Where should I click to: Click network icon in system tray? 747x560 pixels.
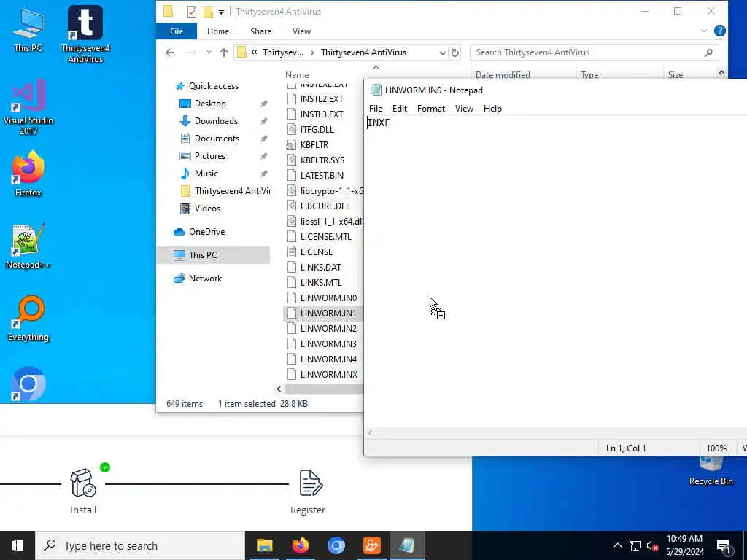[635, 546]
